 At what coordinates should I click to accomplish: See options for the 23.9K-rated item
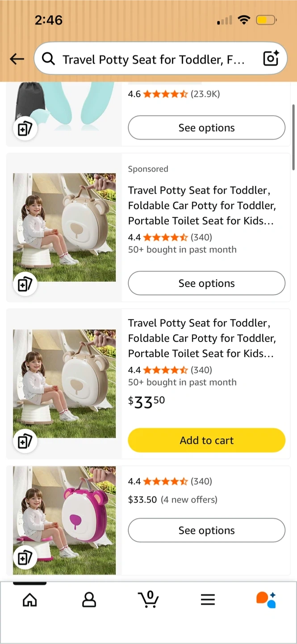[206, 128]
